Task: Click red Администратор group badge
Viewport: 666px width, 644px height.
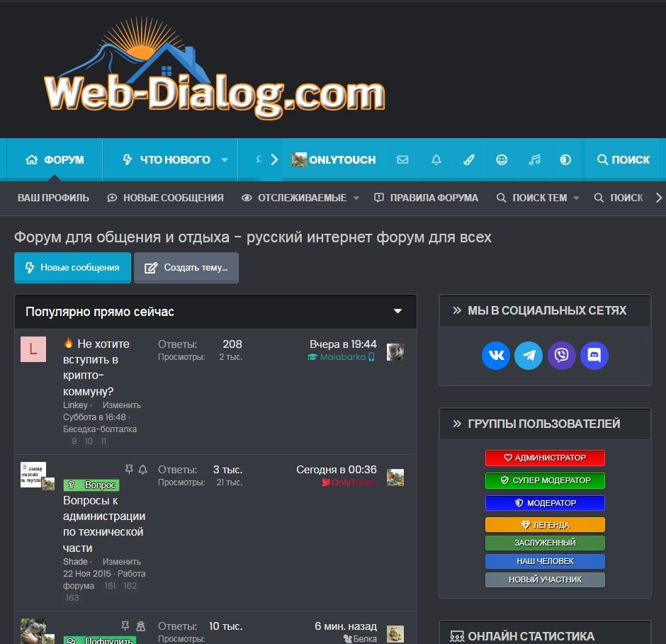Action: click(545, 458)
